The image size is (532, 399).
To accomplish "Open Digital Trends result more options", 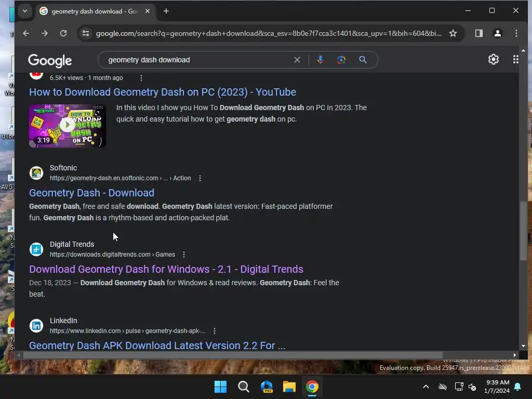I will [184, 255].
